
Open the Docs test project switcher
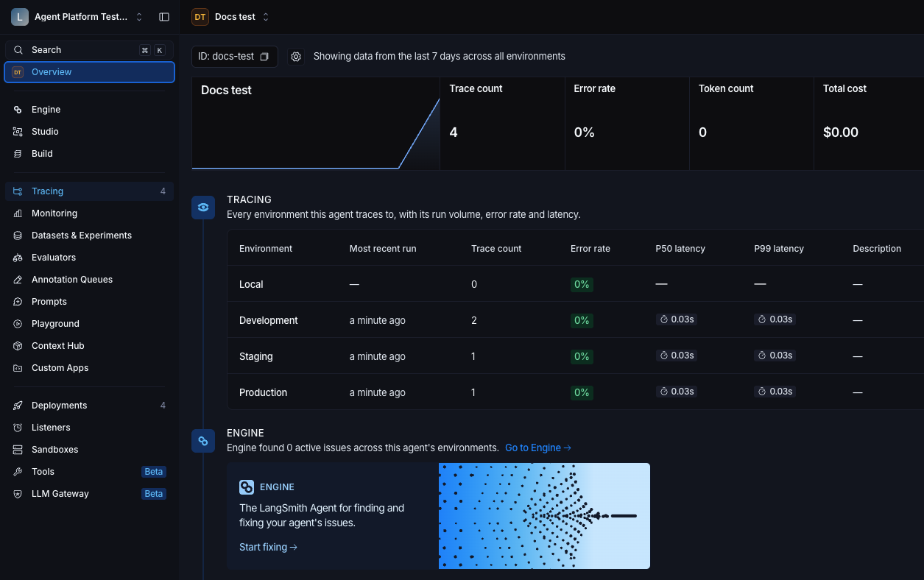(266, 17)
